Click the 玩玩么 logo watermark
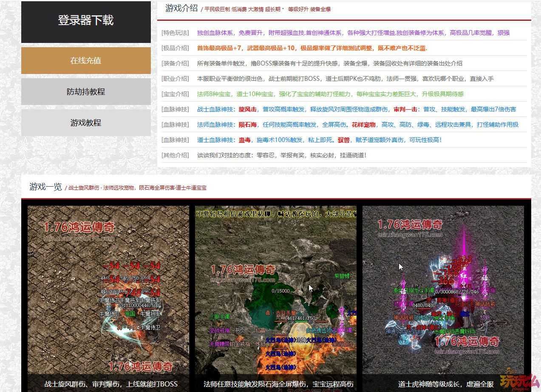This screenshot has width=541, height=392. coord(519,380)
